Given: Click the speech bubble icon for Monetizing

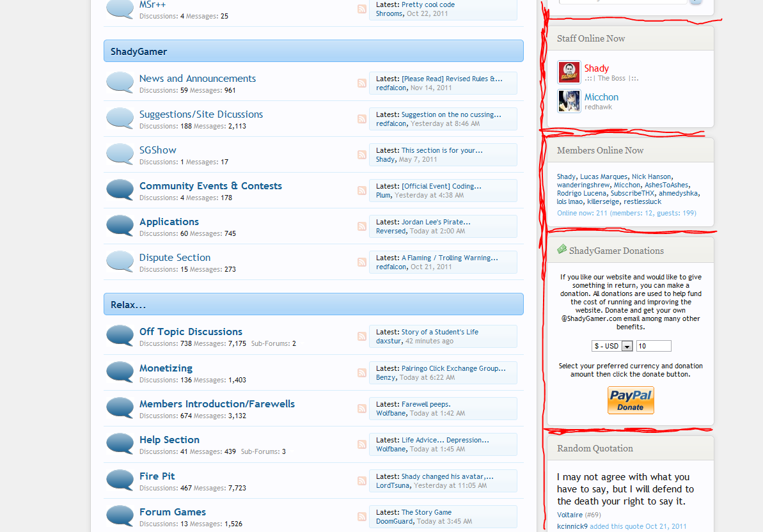Looking at the screenshot, I should (x=120, y=372).
